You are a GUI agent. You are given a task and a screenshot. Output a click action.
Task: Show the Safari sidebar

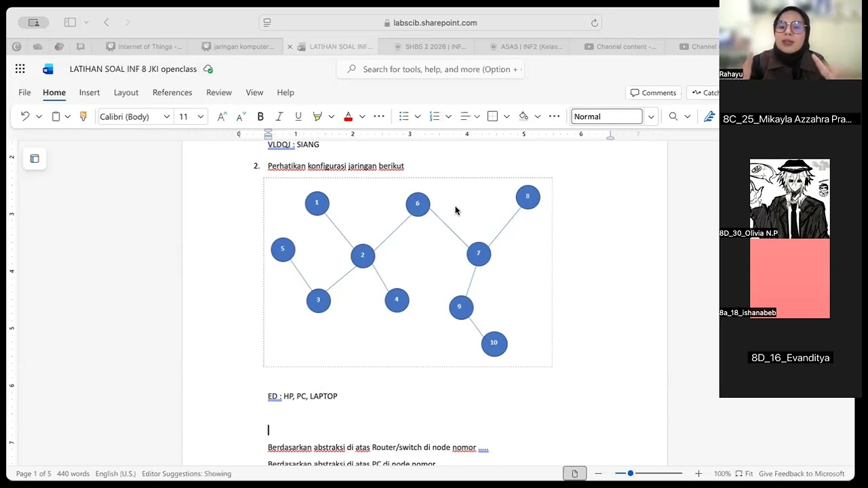[x=71, y=22]
